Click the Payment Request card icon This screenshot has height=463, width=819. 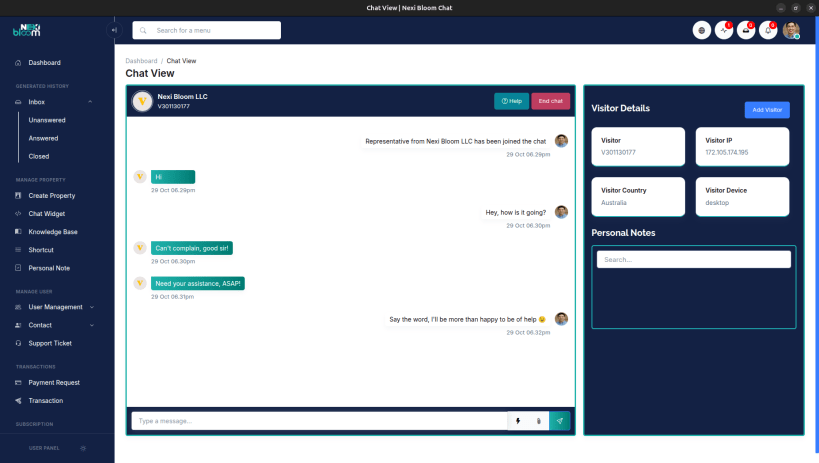(x=18, y=383)
